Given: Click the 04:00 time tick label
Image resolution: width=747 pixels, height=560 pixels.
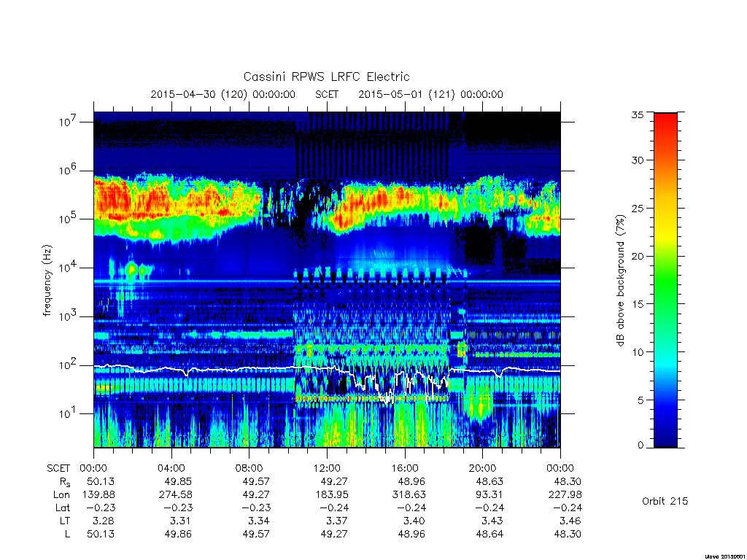Looking at the screenshot, I should (171, 468).
